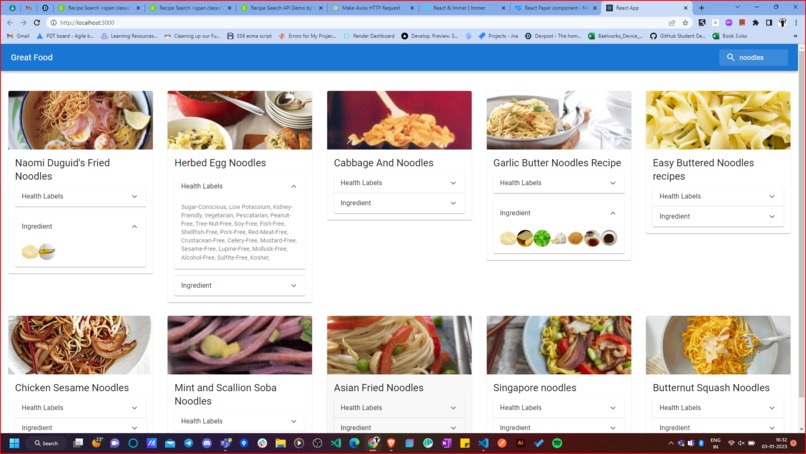This screenshot has width=806, height=454.
Task: Open the side panel toggle in Chrome toolbar
Action: coord(769,23)
